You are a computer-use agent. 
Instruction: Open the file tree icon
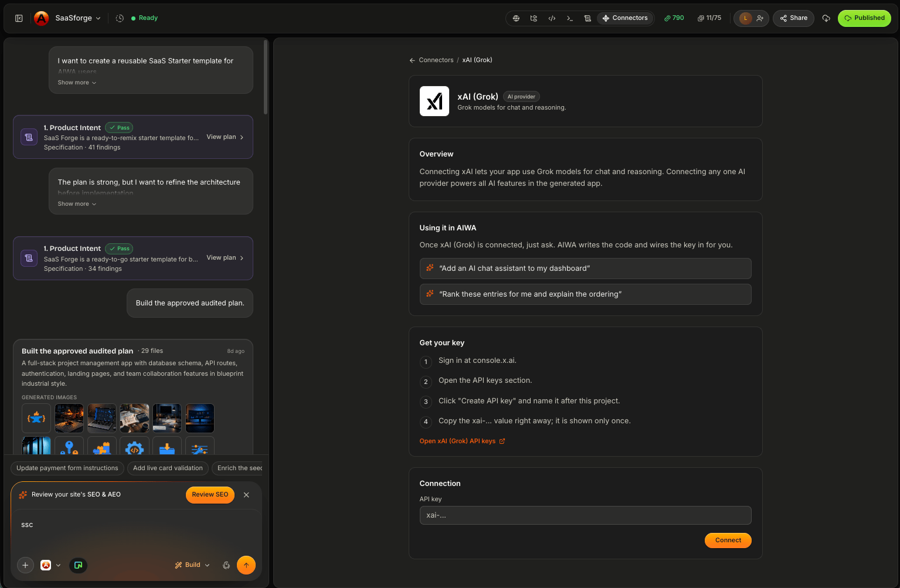tap(534, 18)
